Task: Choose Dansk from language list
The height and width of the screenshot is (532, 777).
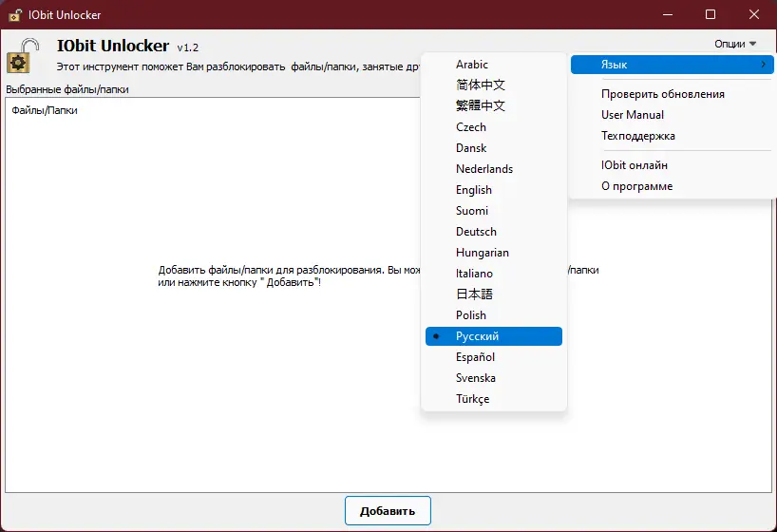Action: pos(494,148)
